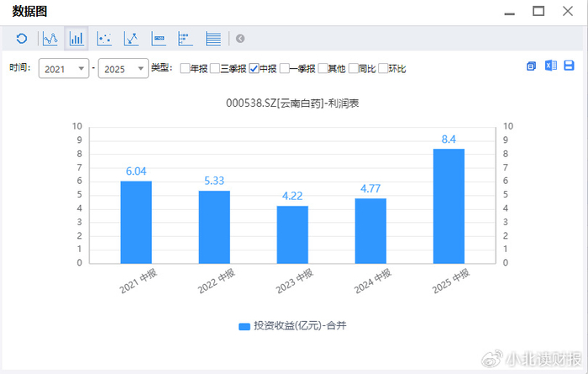Tick the 同比 checkbox
The height and width of the screenshot is (374, 588).
[x=354, y=68]
